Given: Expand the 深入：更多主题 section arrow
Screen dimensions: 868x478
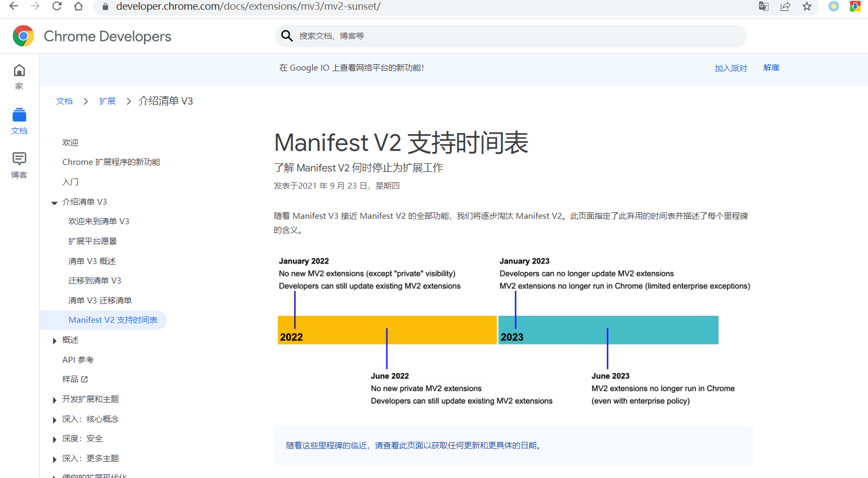Looking at the screenshot, I should point(54,459).
